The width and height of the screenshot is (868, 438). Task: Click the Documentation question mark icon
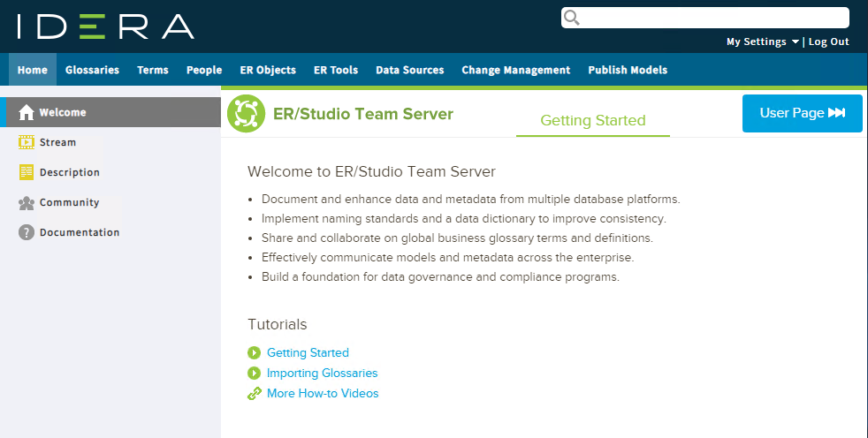(26, 232)
